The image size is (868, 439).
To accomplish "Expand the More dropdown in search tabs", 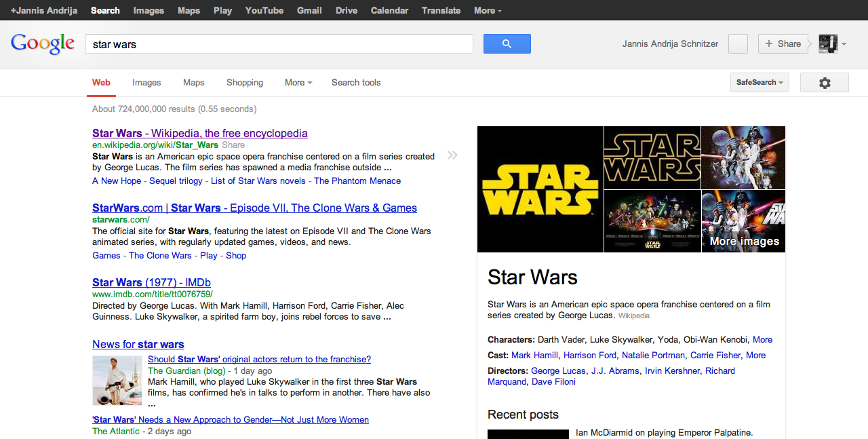I will point(298,83).
